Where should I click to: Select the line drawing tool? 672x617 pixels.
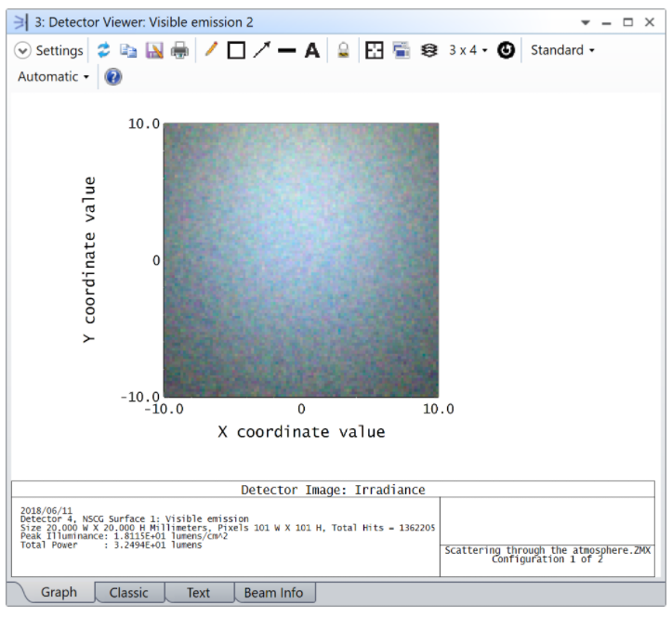pyautogui.click(x=286, y=50)
